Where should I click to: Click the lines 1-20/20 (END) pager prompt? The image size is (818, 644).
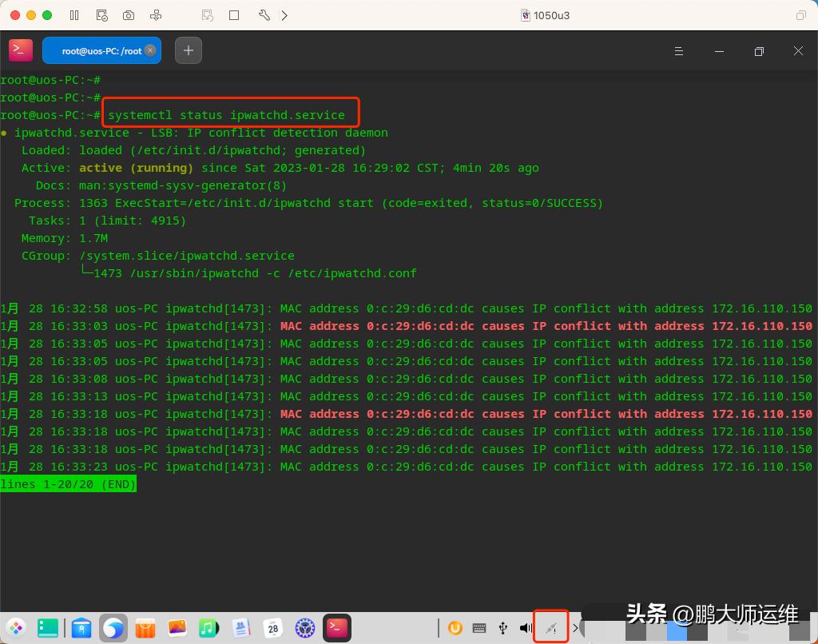(68, 484)
